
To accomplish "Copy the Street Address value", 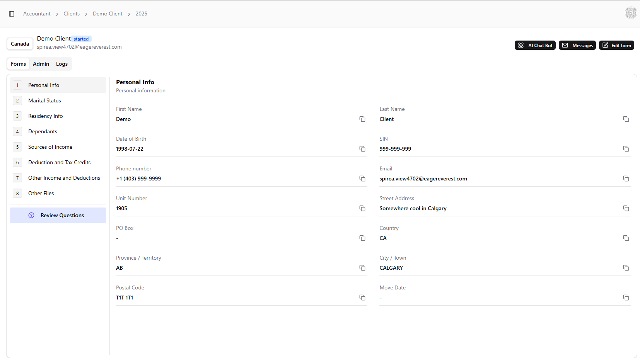I will tap(626, 208).
